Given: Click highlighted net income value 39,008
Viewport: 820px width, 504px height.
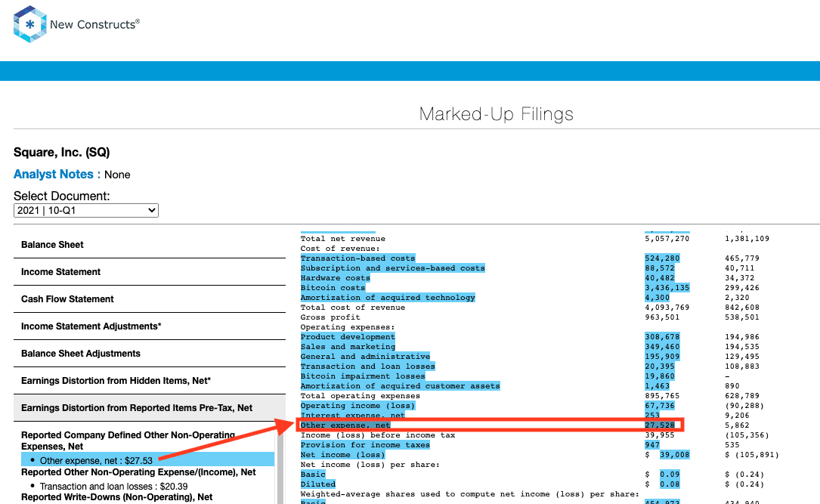Looking at the screenshot, I should 675,455.
